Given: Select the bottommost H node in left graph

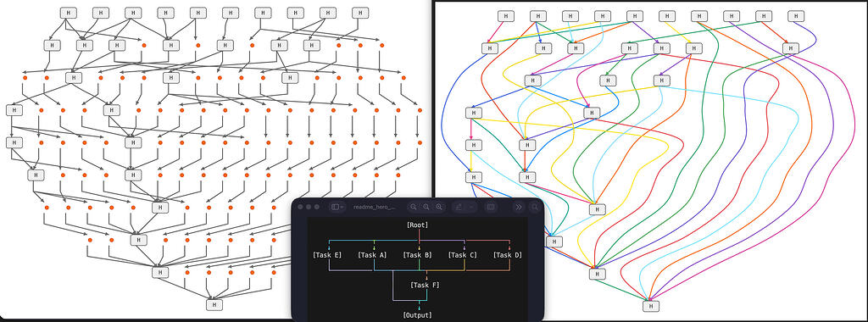Looking at the screenshot, I should point(214,304).
